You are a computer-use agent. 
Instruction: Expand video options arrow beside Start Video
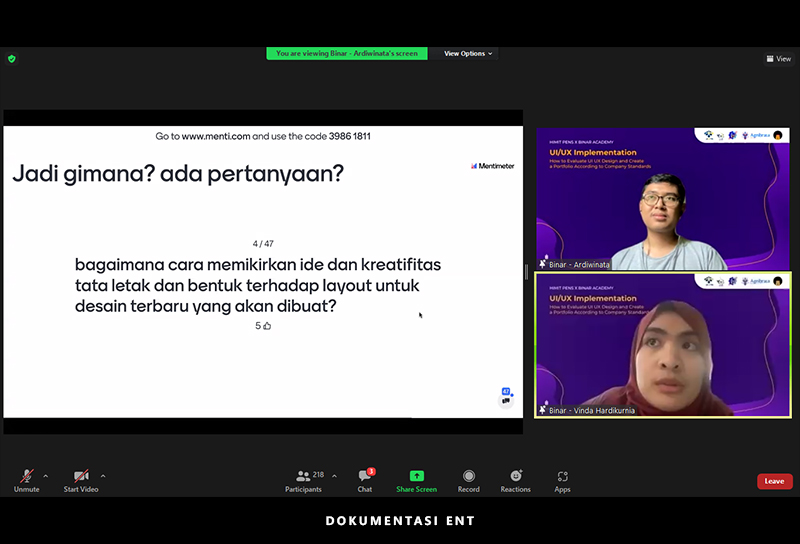[x=103, y=476]
